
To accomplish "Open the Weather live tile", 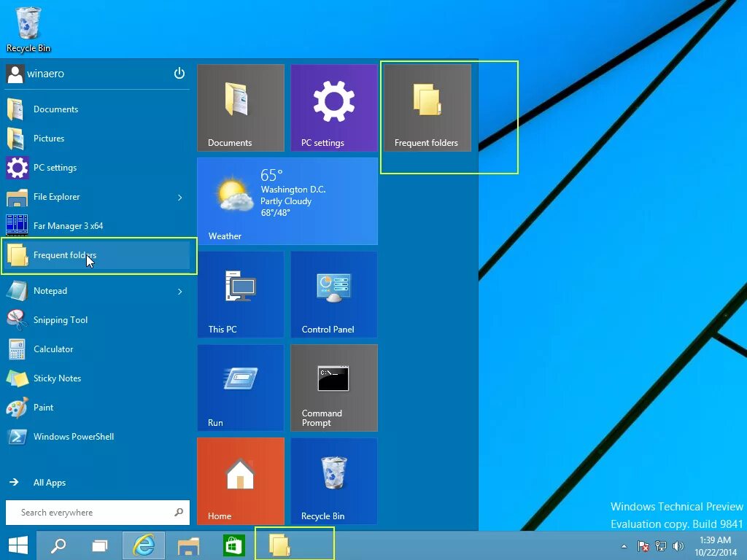I will click(x=287, y=201).
